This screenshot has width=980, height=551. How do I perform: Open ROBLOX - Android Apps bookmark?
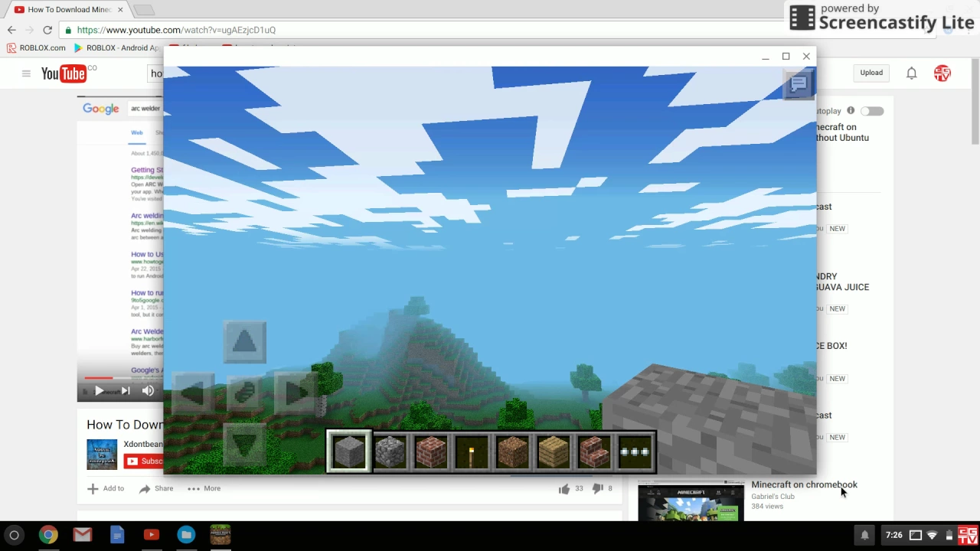click(117, 47)
